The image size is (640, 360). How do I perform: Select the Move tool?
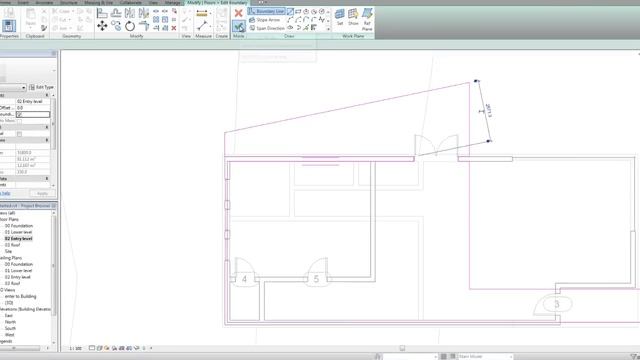coord(102,26)
